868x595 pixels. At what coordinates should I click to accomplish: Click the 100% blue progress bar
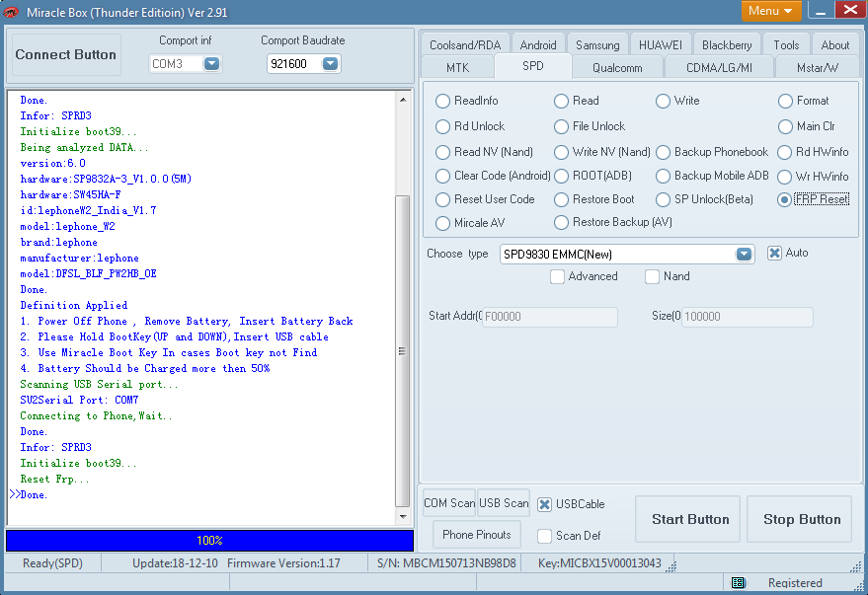[x=209, y=541]
